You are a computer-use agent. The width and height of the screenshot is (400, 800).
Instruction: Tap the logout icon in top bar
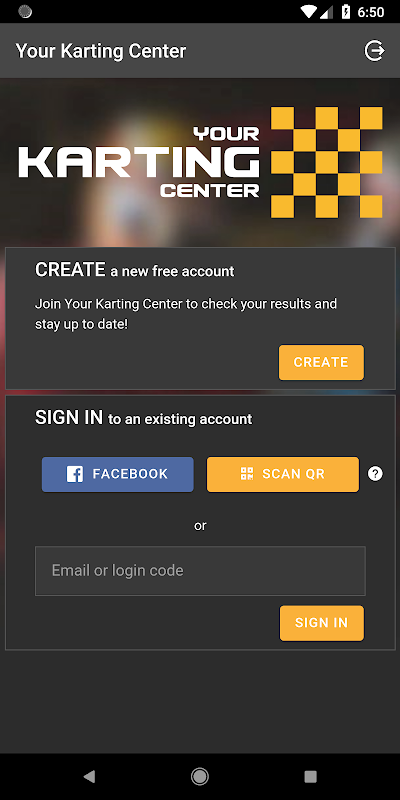click(x=374, y=51)
